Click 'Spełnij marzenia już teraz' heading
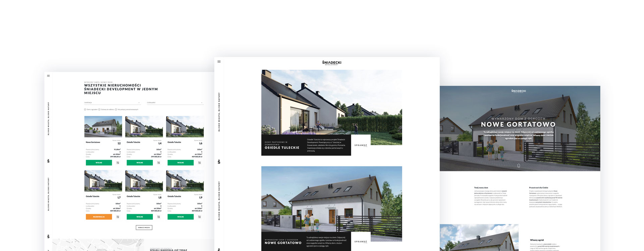The image size is (644, 251). pos(168,250)
